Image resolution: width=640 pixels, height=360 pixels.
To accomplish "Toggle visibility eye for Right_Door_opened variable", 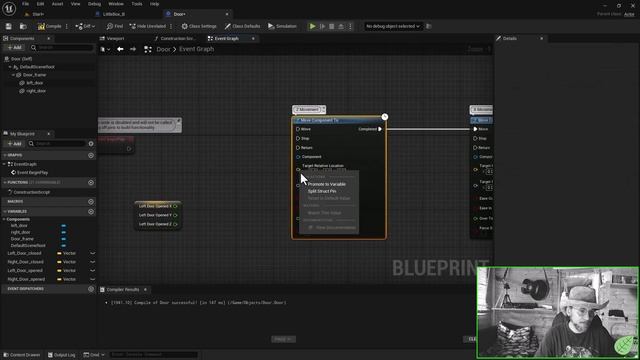I will 93,279.
